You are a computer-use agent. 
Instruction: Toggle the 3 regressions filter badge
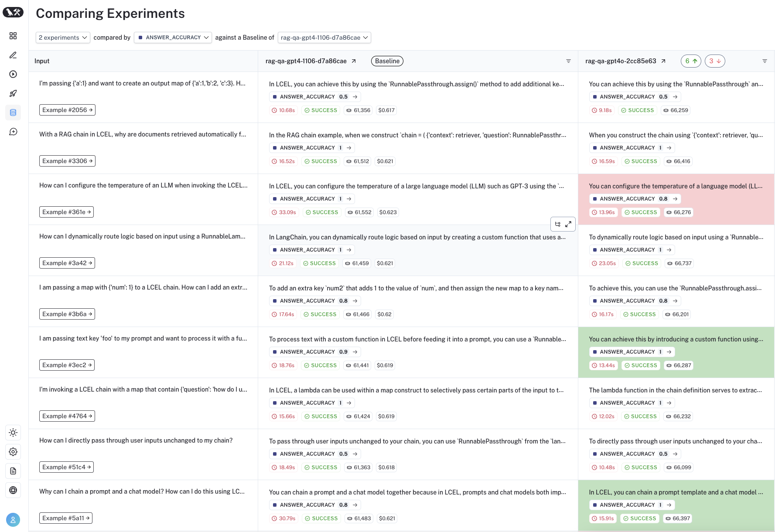pos(715,61)
